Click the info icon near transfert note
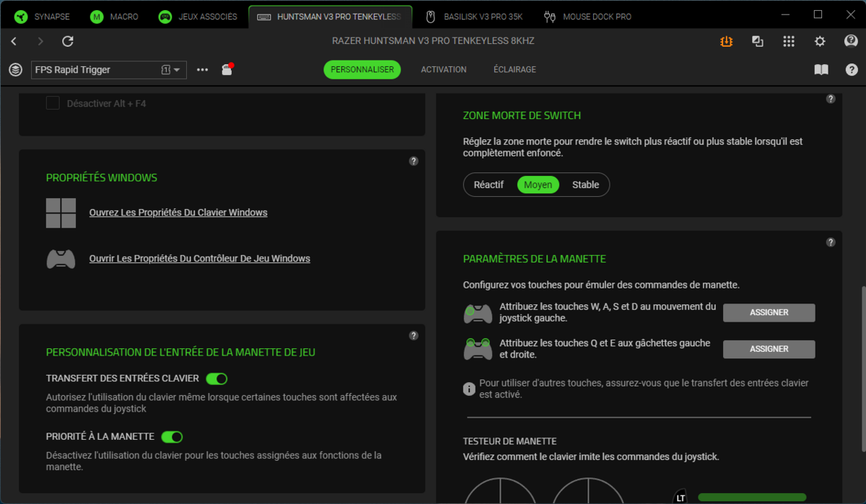The width and height of the screenshot is (866, 504). point(469,389)
